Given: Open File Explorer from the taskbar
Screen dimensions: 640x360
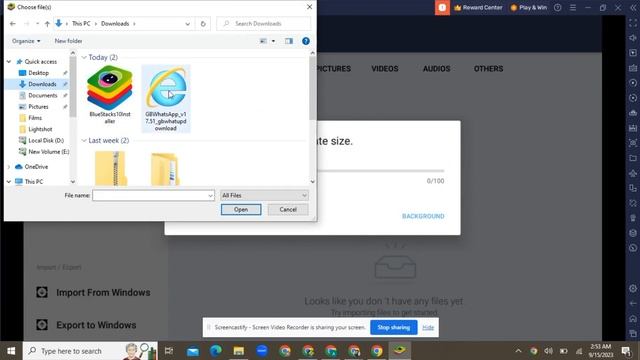Looking at the screenshot, I should click(238, 351).
